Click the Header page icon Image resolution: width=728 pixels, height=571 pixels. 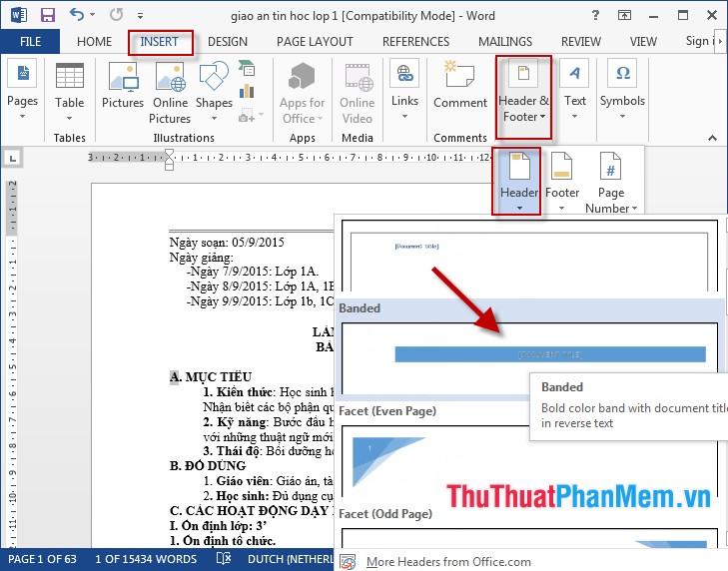519,166
